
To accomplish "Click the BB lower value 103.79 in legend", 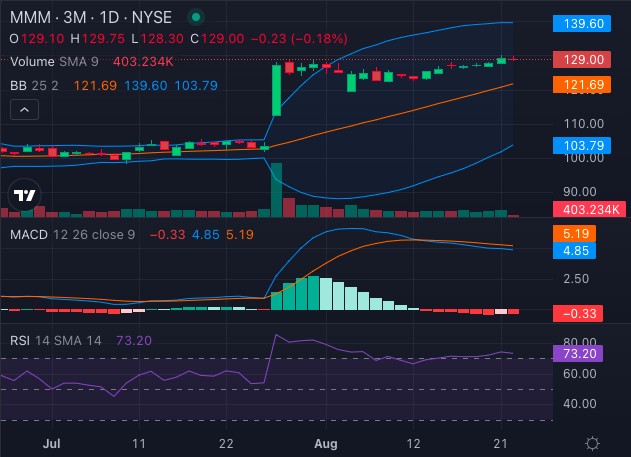I will point(196,85).
